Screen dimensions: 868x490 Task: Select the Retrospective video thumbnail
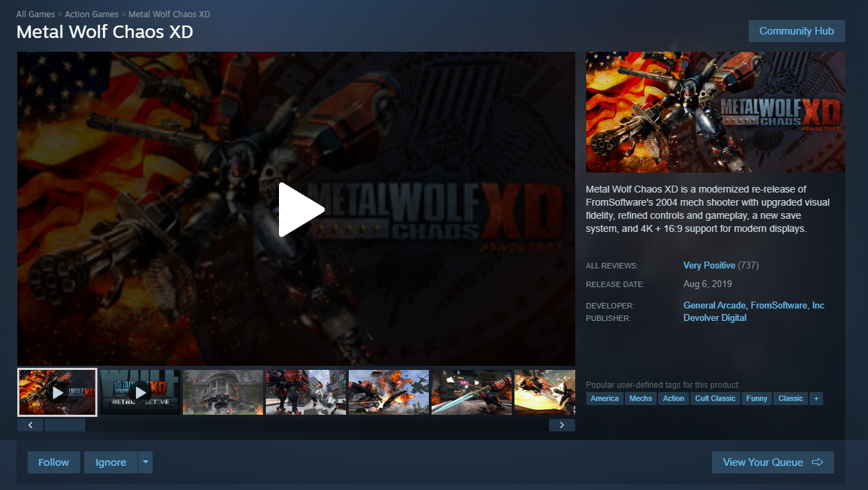[140, 392]
